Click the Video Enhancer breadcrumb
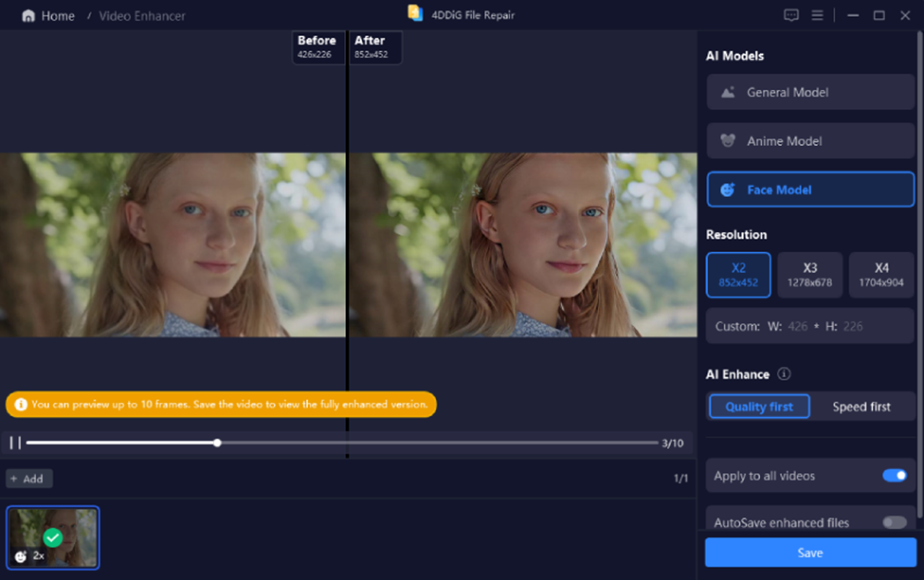Screen dimensions: 924x580 point(142,16)
